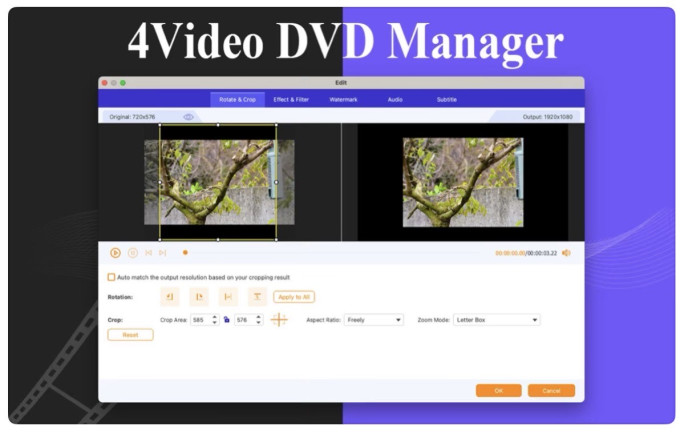The width and height of the screenshot is (680, 434).
Task: Click the crop width field showing 585
Action: (200, 320)
